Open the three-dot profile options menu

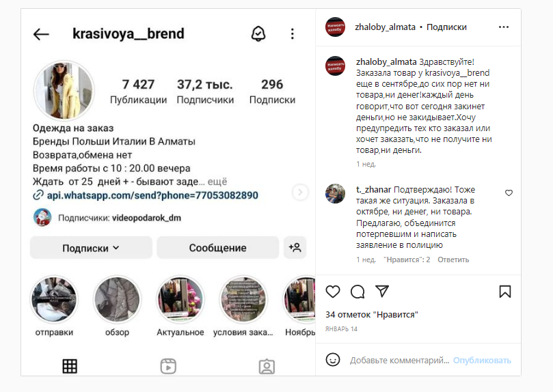tap(292, 34)
